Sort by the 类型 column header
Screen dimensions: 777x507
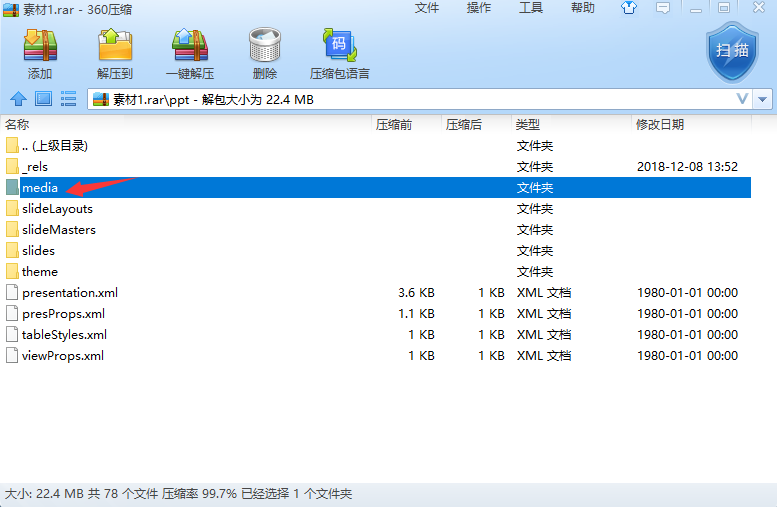(x=571, y=124)
